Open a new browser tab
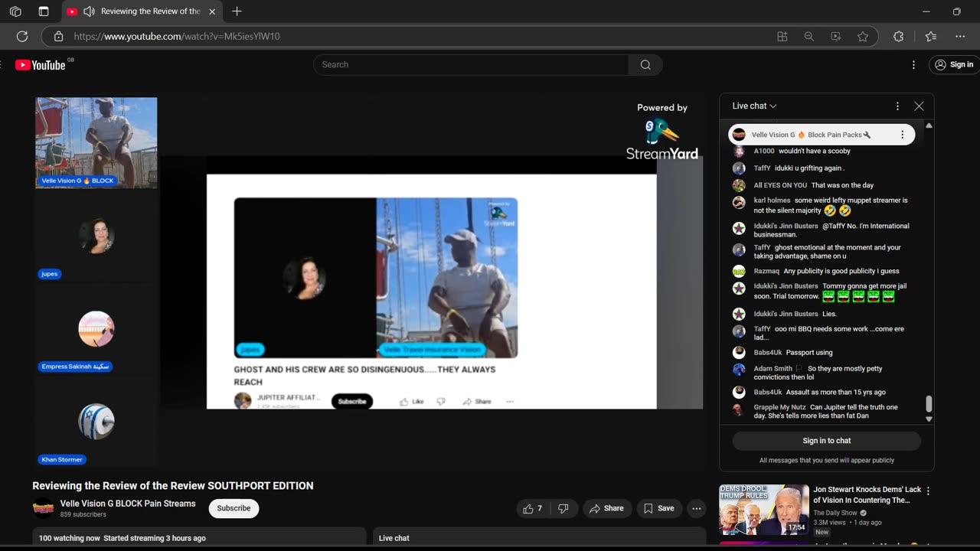 [237, 11]
